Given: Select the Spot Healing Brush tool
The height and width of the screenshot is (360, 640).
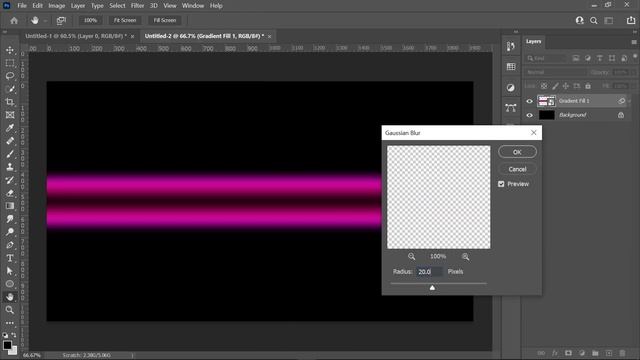Looking at the screenshot, I should 10,141.
